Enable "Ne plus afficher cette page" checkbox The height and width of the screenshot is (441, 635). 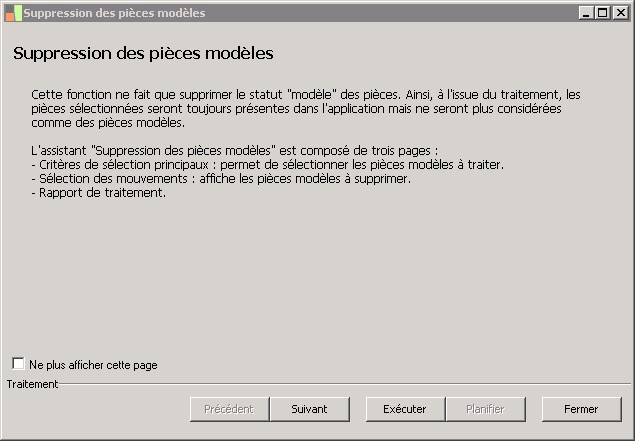coord(19,364)
